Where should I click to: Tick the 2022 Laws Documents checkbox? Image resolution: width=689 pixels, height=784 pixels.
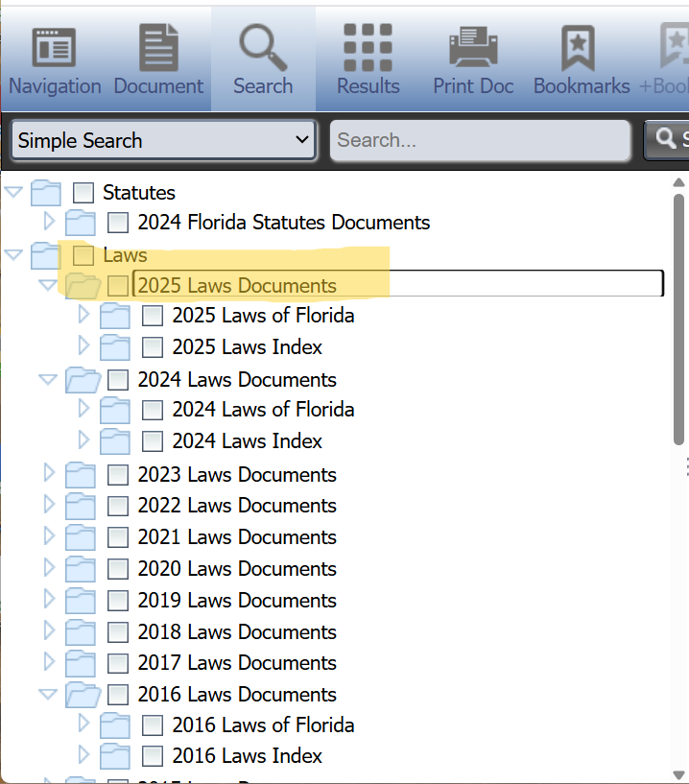pyautogui.click(x=117, y=506)
